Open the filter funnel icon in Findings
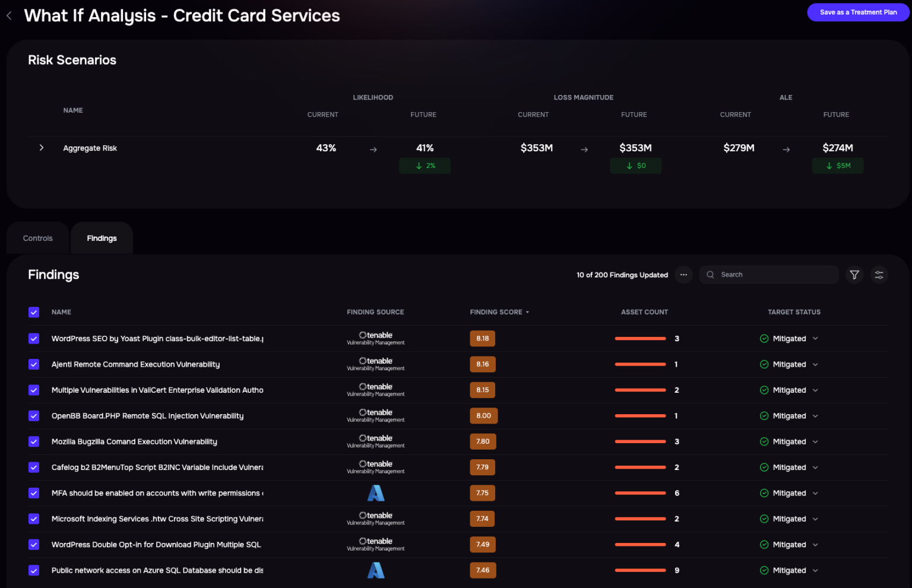The image size is (912, 588). [854, 275]
